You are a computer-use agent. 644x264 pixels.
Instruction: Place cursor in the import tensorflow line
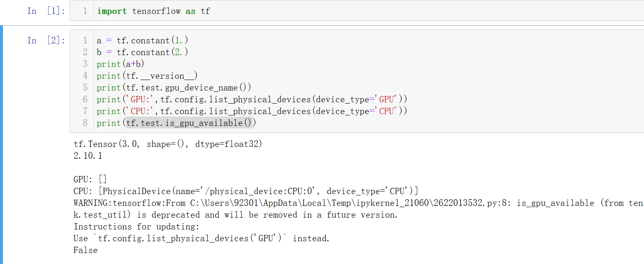(x=153, y=11)
